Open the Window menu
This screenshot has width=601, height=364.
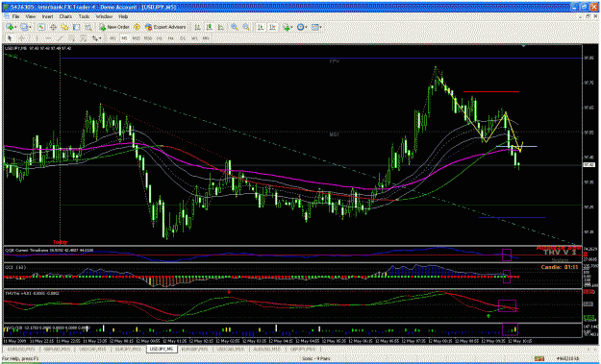[x=104, y=17]
